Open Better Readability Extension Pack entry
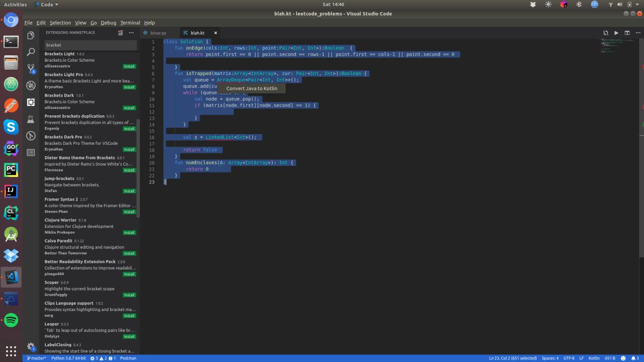644x362 pixels. tap(90, 268)
